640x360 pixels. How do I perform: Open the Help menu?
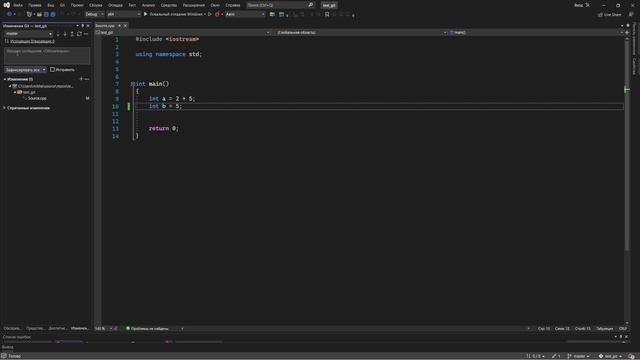233,5
